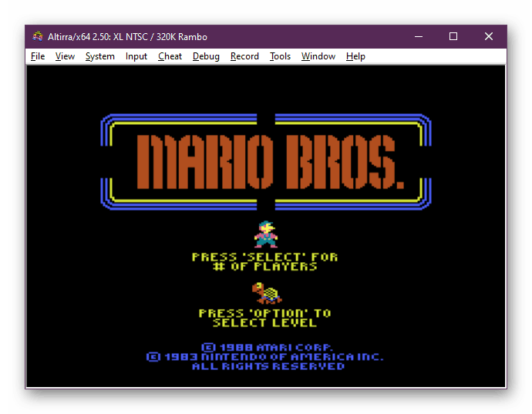Click the Altirra app icon in title bar
This screenshot has height=414, width=532.
coord(38,36)
